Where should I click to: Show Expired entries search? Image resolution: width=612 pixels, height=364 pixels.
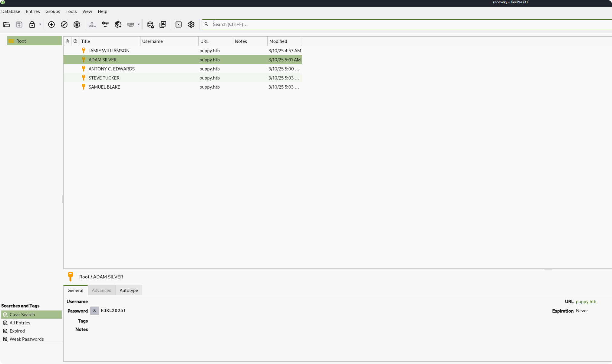(x=31, y=331)
